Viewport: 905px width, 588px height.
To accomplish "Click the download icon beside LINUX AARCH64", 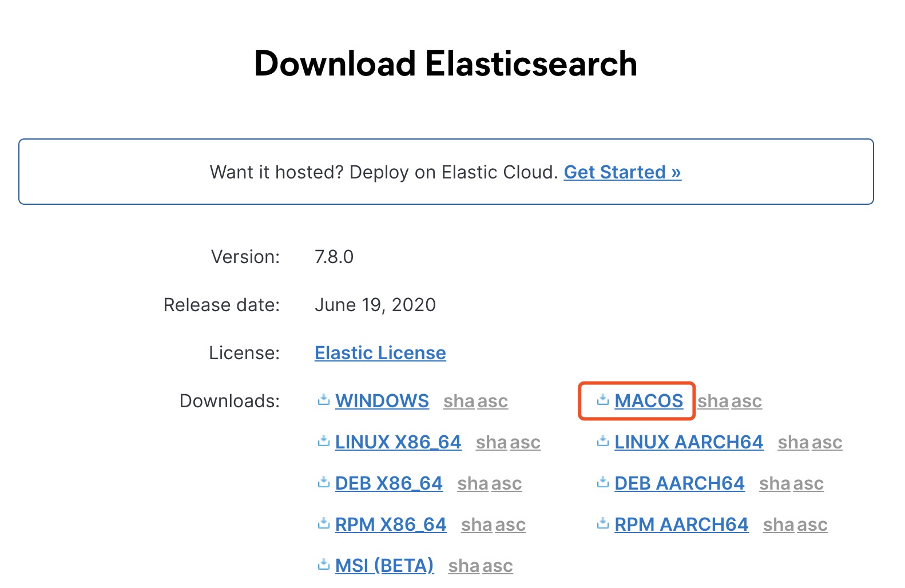I will [x=603, y=442].
